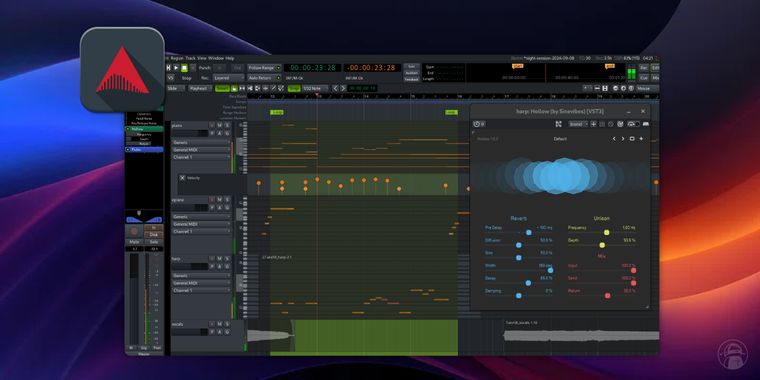Mute the harp track

[x=219, y=259]
